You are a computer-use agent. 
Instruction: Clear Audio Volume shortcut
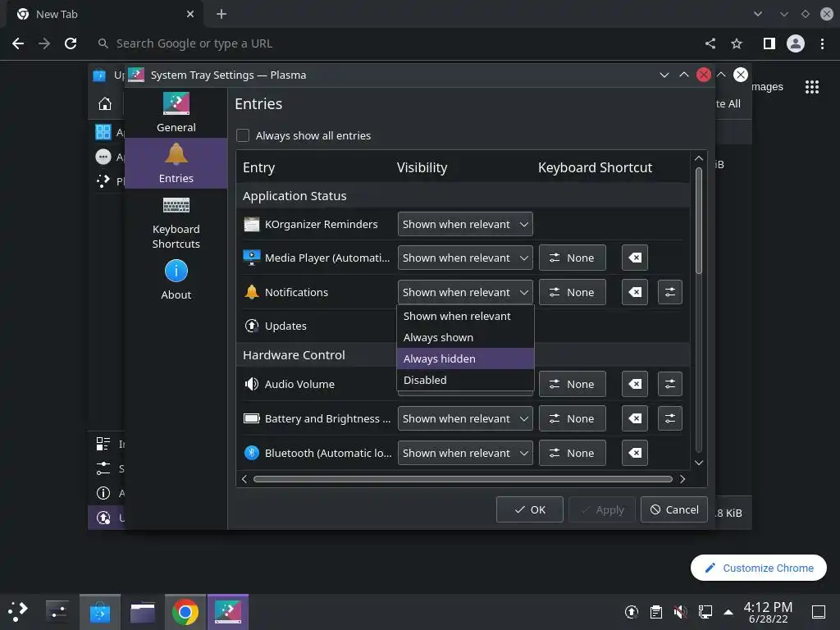click(635, 384)
